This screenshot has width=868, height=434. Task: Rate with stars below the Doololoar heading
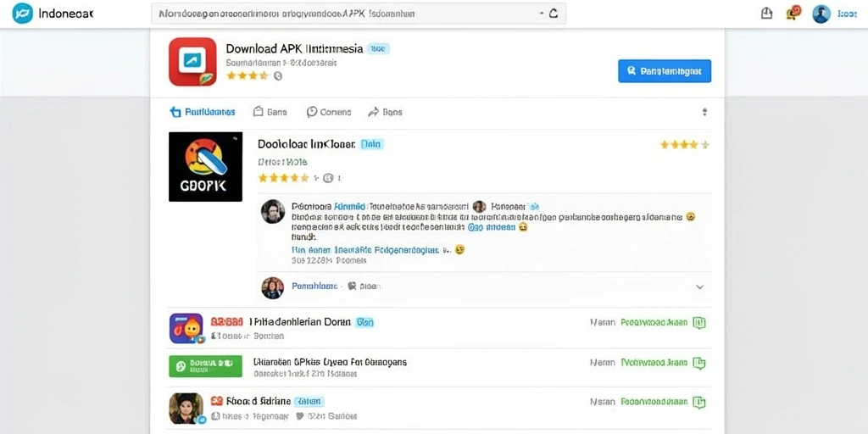pos(283,178)
